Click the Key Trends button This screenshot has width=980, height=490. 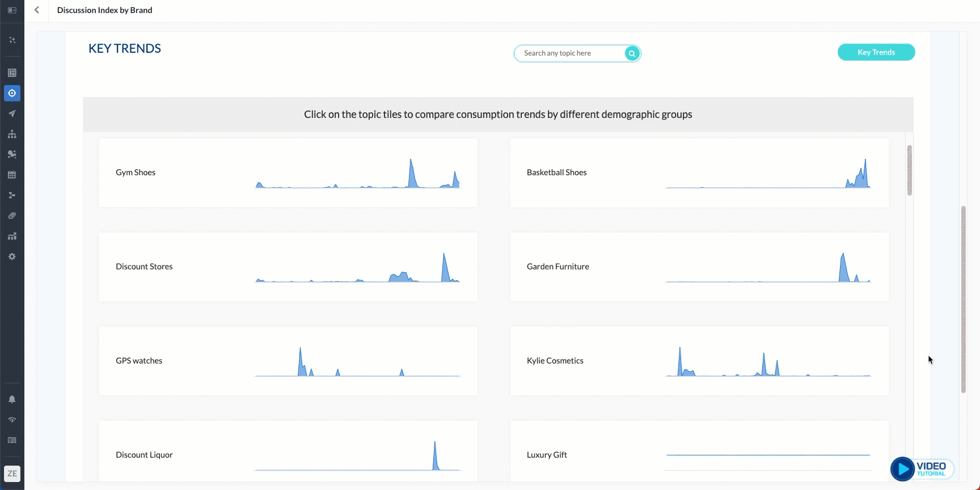(x=876, y=52)
